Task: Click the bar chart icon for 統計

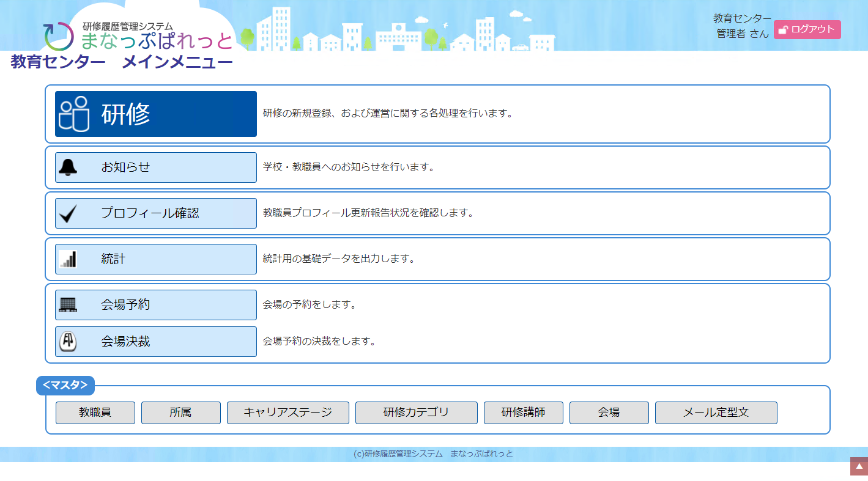Action: pos(68,259)
